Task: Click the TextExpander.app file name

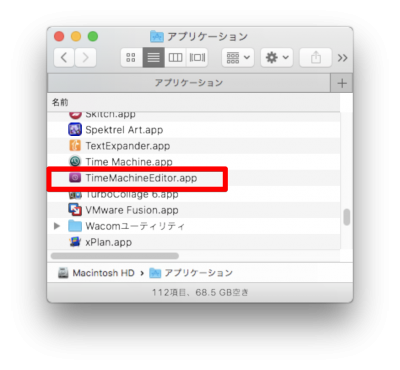Action: pos(128,146)
